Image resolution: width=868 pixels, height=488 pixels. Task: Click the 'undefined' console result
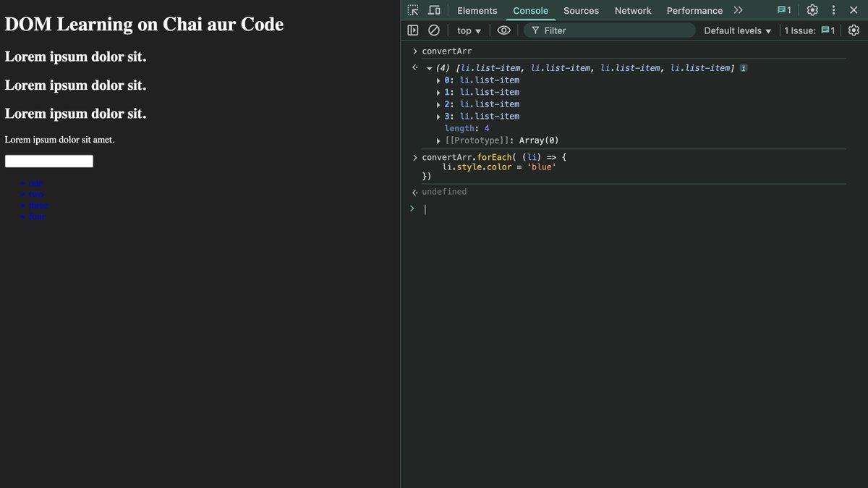pos(444,192)
